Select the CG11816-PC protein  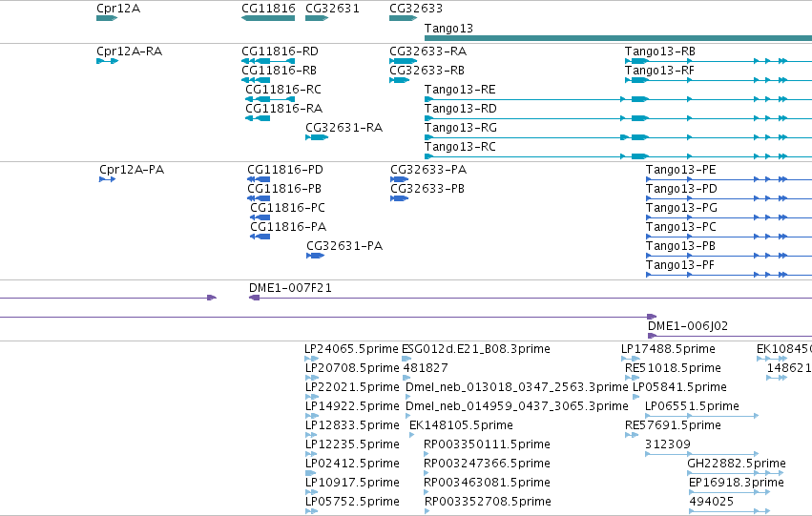tap(260, 217)
